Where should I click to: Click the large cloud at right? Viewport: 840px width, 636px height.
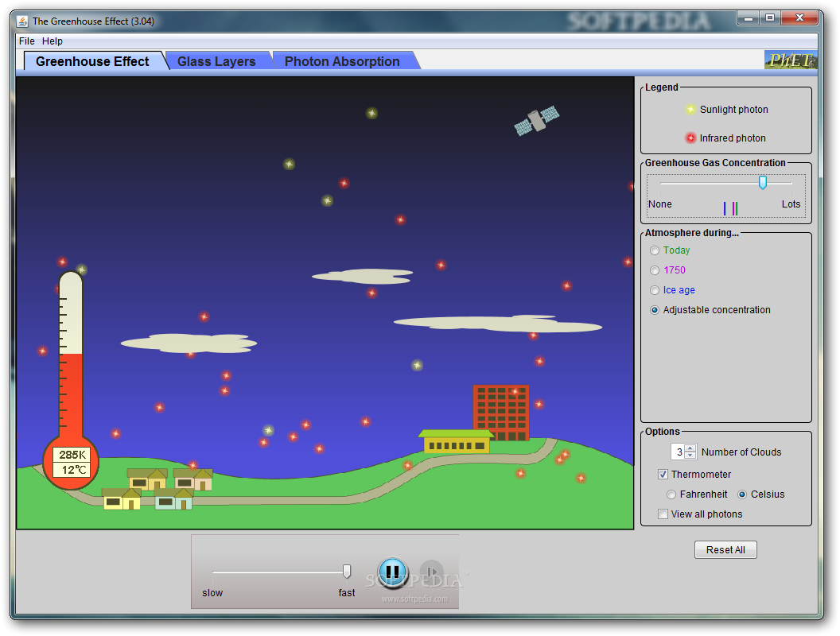(498, 324)
